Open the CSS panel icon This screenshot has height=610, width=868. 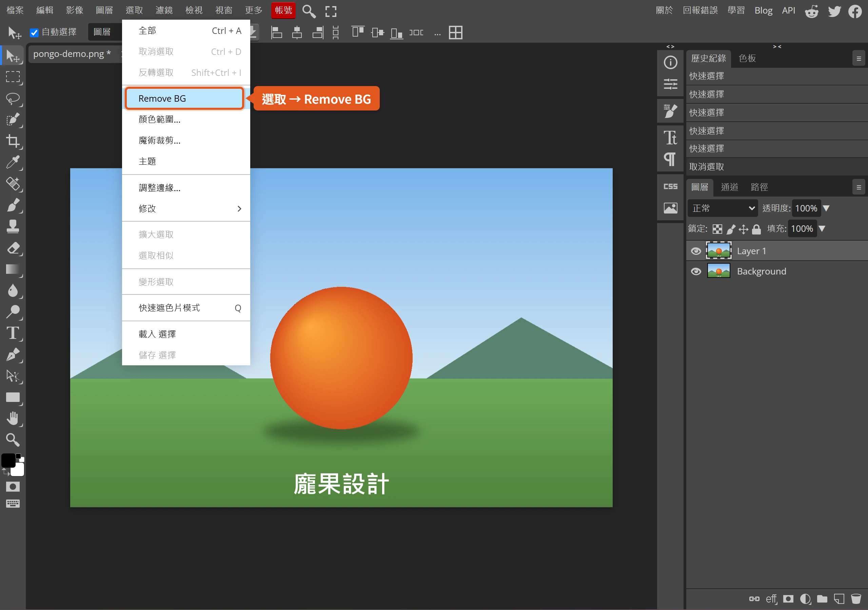[670, 186]
